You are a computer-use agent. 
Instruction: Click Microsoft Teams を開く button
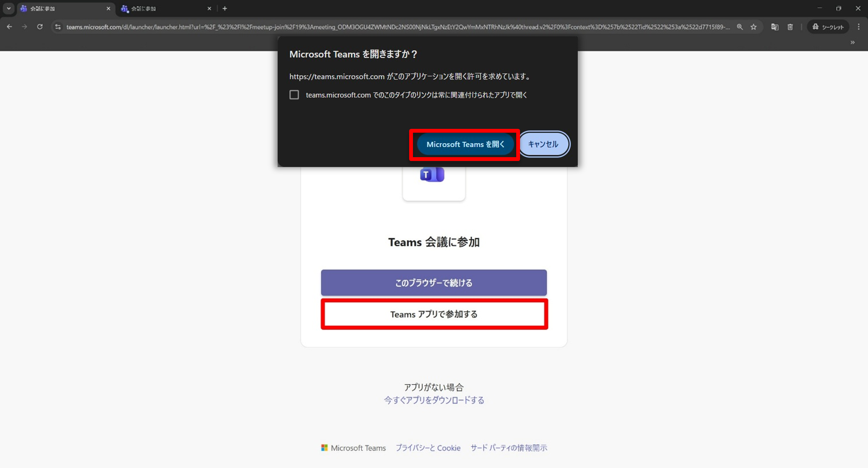465,145
